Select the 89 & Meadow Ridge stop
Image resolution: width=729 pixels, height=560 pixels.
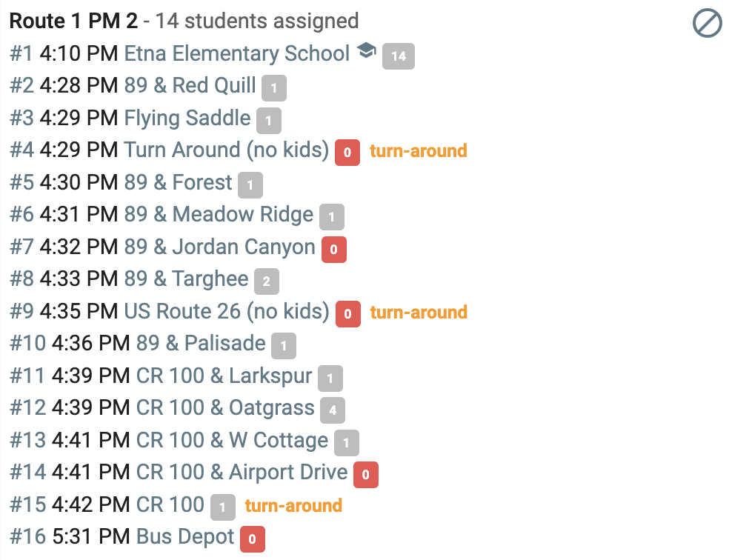(x=219, y=215)
